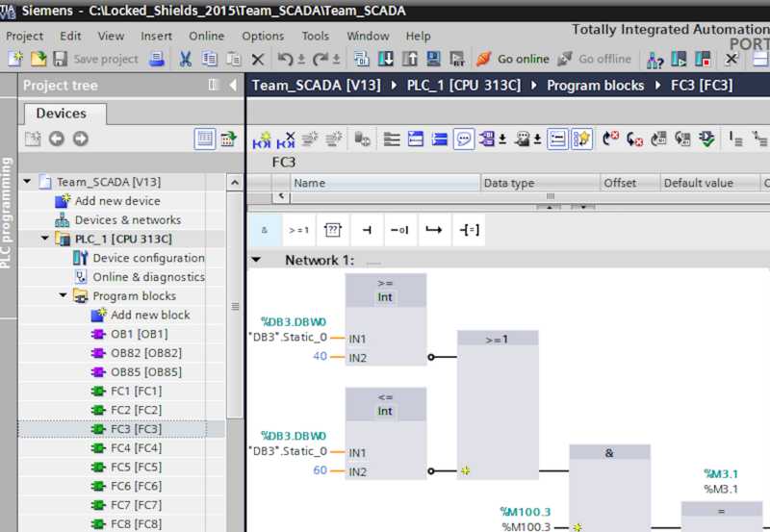Image resolution: width=770 pixels, height=532 pixels.
Task: Select the assignment instruction icon
Action: (470, 230)
